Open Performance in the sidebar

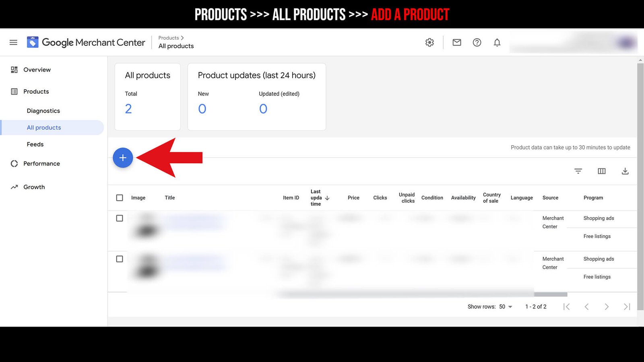pyautogui.click(x=41, y=163)
